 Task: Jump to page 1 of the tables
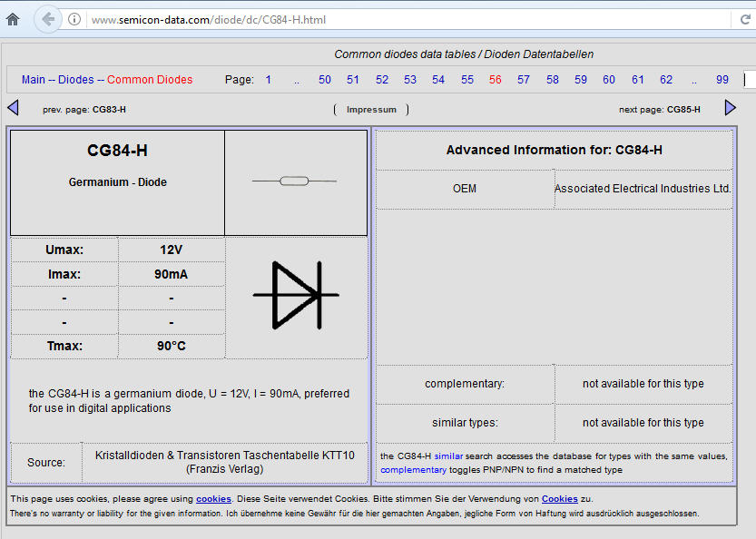[269, 80]
